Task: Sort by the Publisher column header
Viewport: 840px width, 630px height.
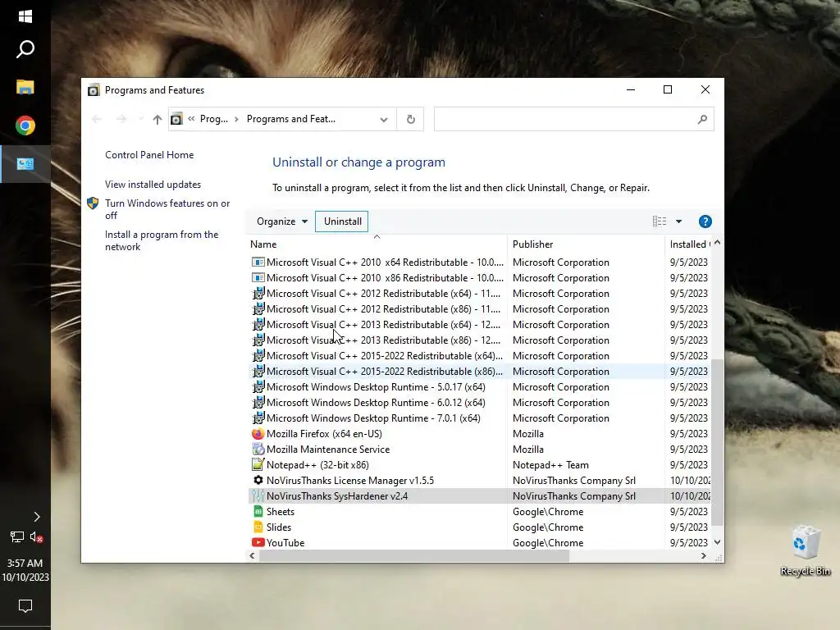Action: point(586,244)
